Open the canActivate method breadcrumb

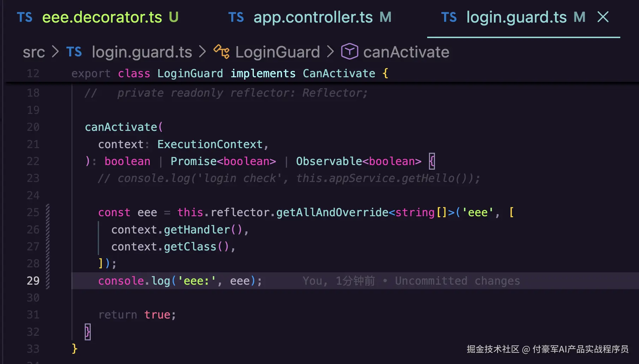point(406,52)
